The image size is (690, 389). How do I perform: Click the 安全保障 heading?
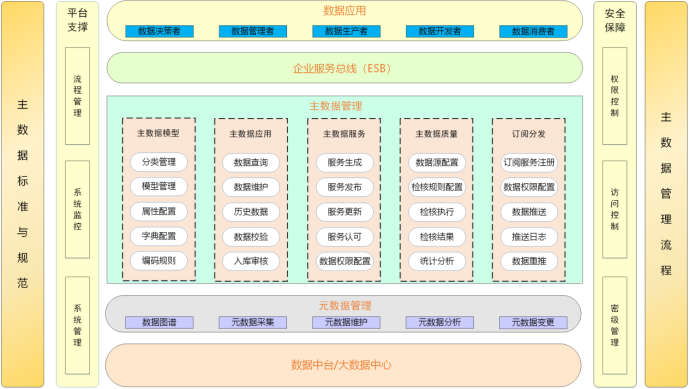[x=615, y=20]
